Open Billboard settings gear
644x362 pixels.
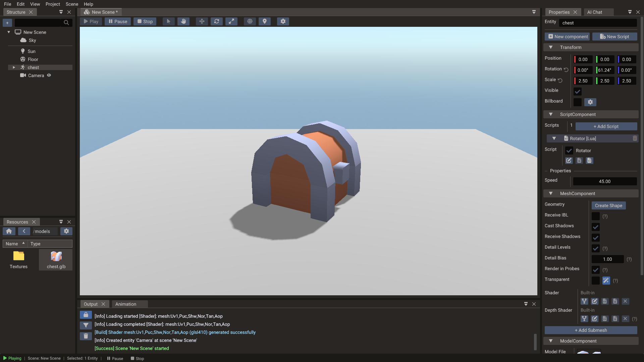(x=590, y=102)
